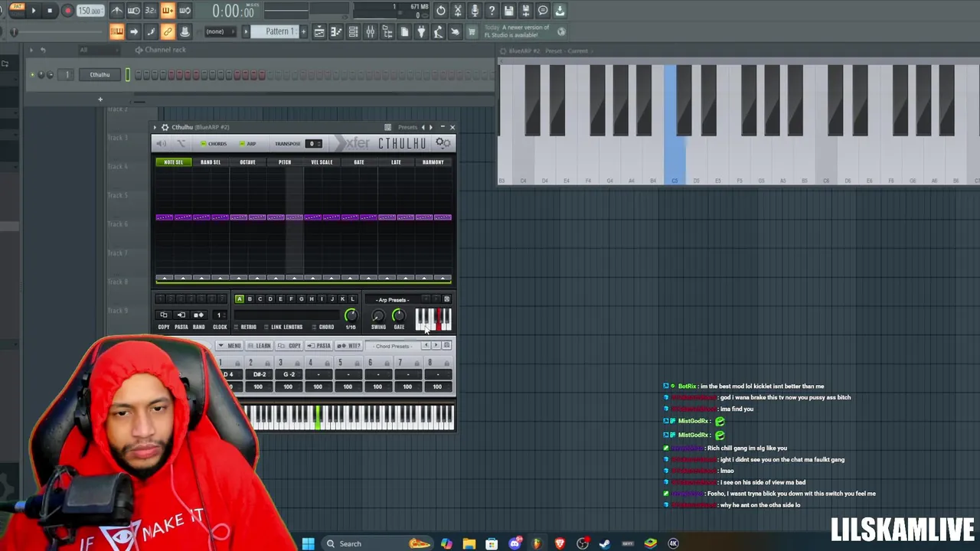This screenshot has width=980, height=551.
Task: Open the Channel rack view icon
Action: pyautogui.click(x=353, y=31)
